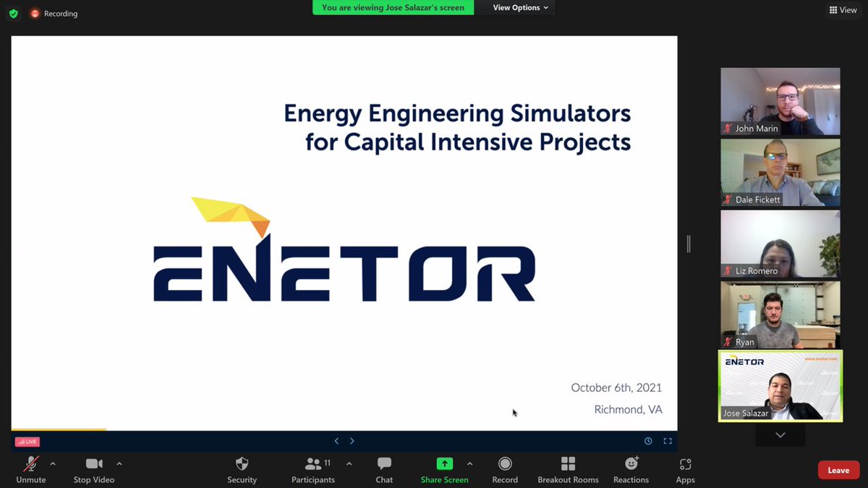868x488 pixels.
Task: Expand share screen options arrow
Action: click(469, 463)
